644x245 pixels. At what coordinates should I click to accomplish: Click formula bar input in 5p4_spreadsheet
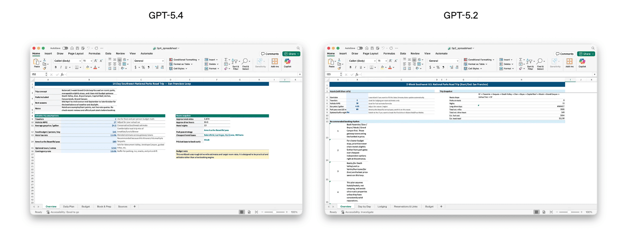(182, 75)
